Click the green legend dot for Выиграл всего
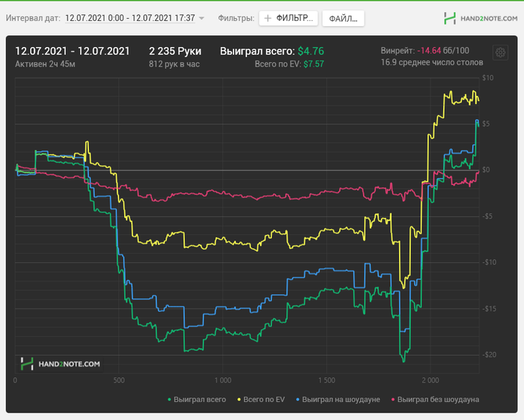Image resolution: width=524 pixels, height=420 pixels. pos(169,400)
